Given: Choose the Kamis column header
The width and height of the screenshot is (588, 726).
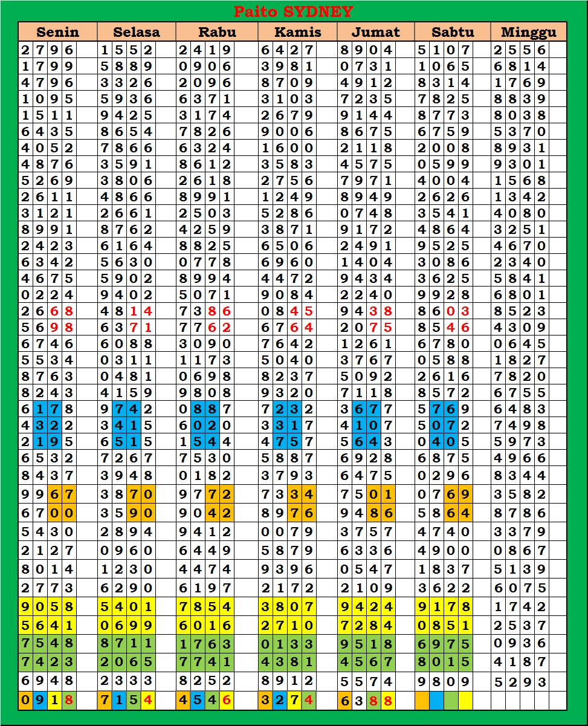Looking at the screenshot, I should [297, 32].
